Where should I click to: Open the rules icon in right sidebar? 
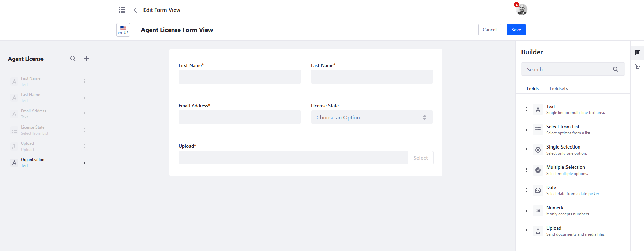(638, 66)
